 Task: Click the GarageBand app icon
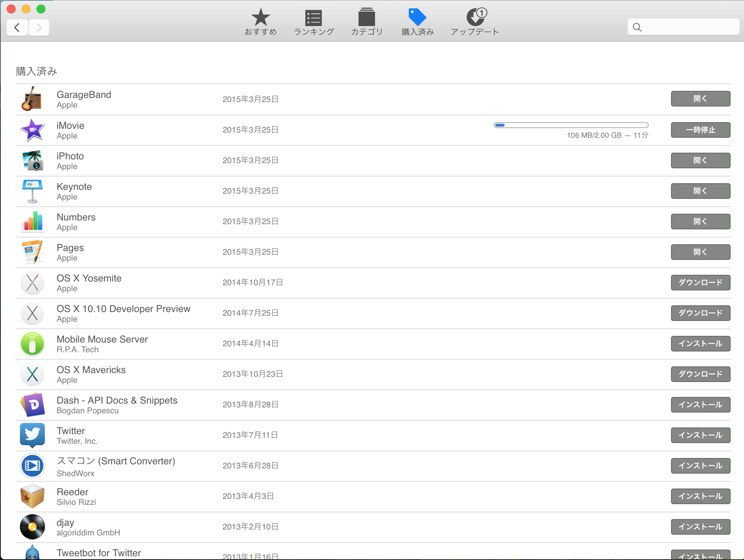coord(32,99)
